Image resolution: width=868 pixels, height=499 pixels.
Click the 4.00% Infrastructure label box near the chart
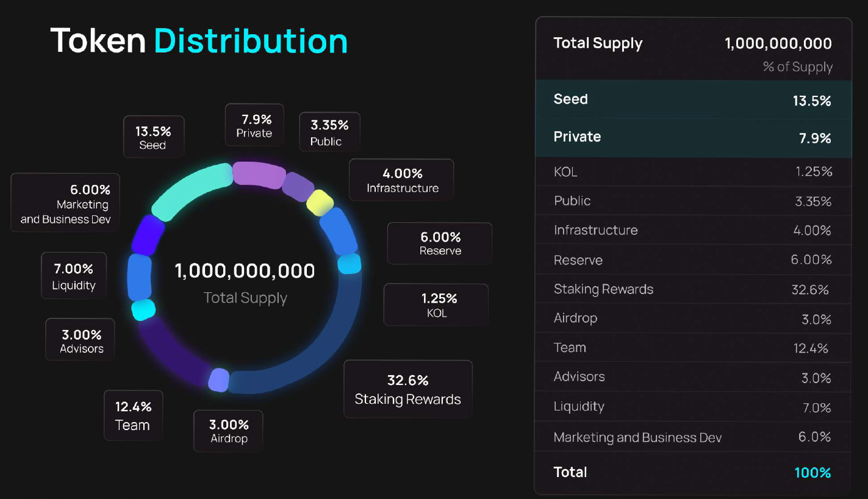click(402, 180)
